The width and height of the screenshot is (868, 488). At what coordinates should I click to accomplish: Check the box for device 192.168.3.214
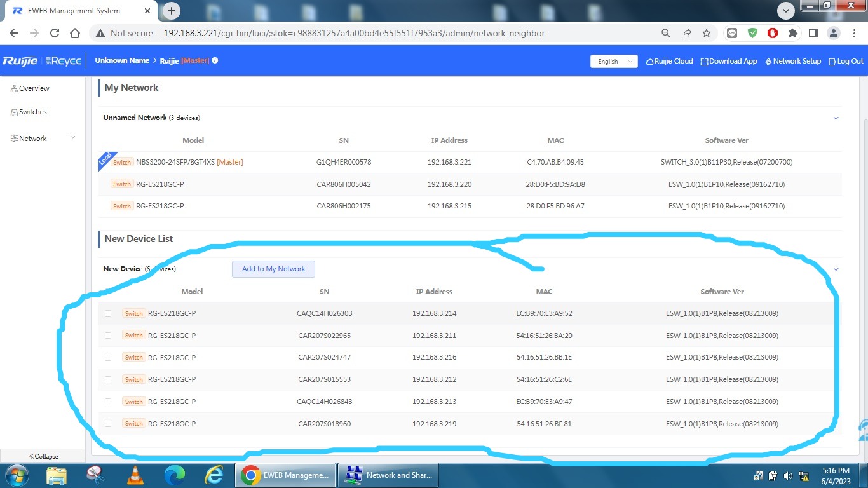[x=108, y=313]
